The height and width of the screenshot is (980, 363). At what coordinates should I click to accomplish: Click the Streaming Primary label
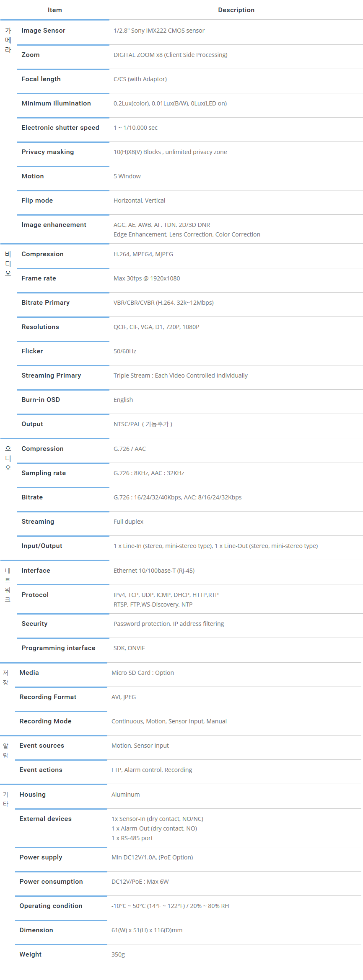[x=51, y=376]
